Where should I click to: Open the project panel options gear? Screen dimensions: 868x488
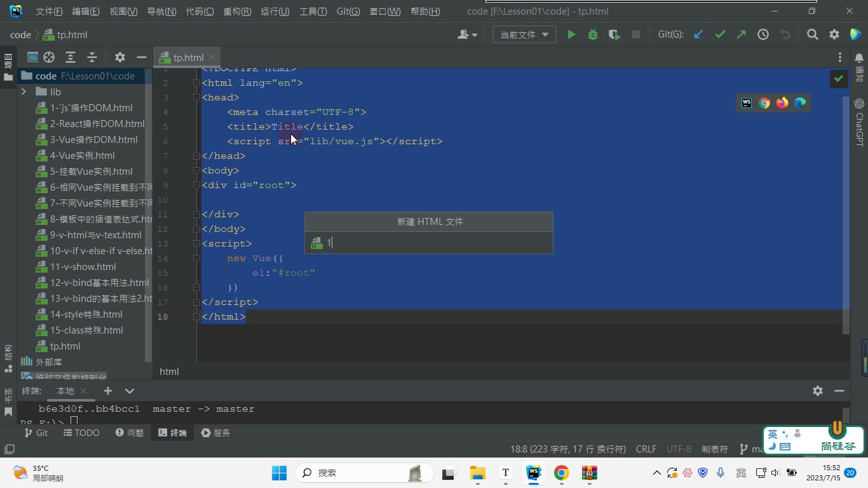click(120, 57)
